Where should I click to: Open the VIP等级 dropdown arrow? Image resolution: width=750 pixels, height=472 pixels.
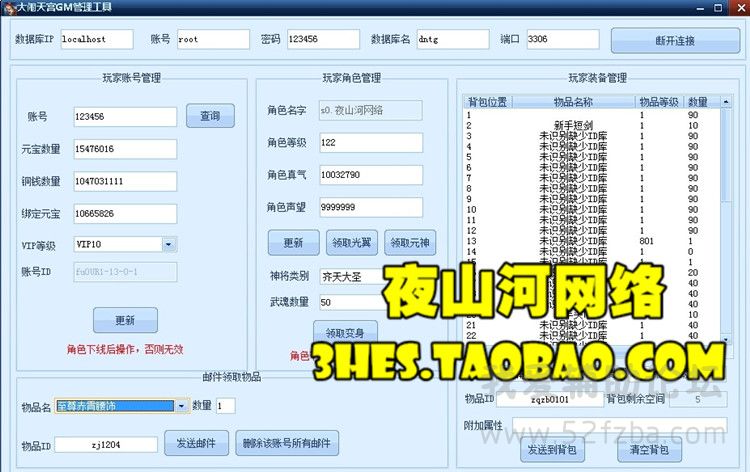[x=168, y=244]
